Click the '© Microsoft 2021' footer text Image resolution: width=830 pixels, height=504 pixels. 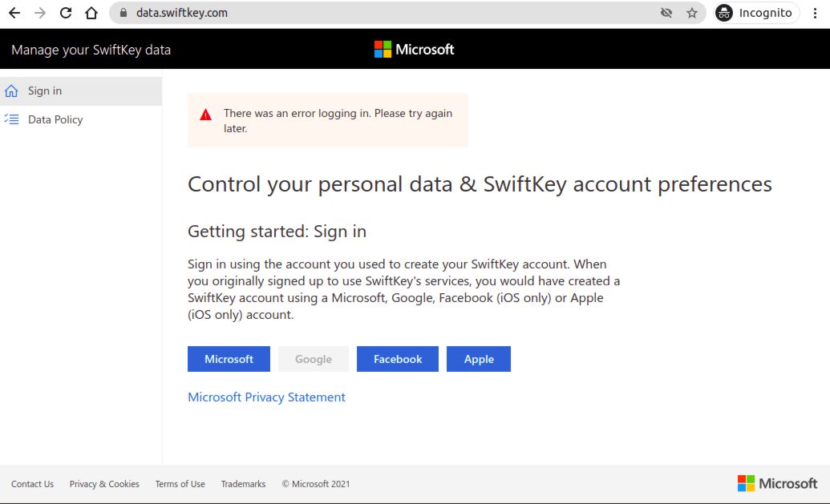(315, 484)
